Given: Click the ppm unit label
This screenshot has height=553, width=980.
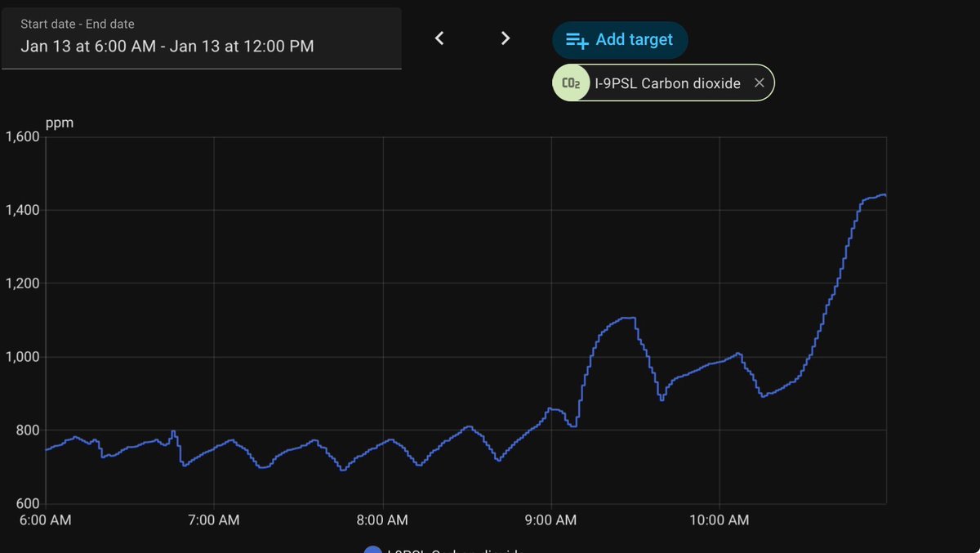Looking at the screenshot, I should pos(58,123).
